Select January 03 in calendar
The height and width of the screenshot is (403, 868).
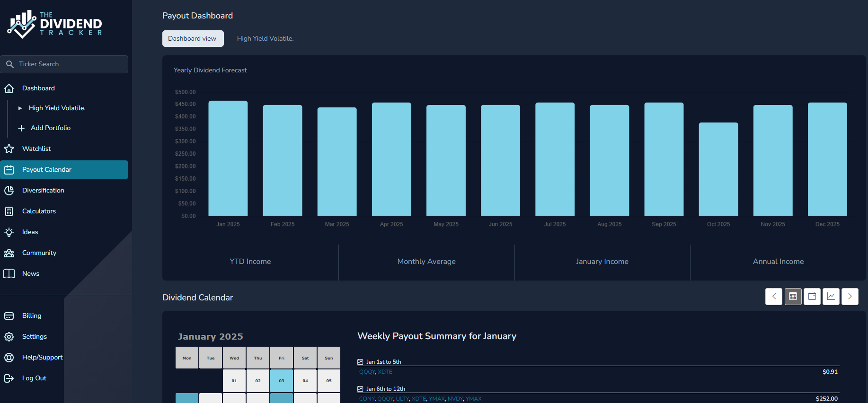point(282,381)
